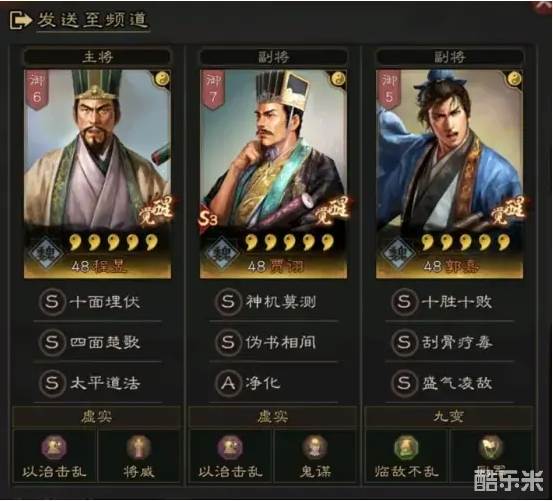Click the 郭嘉 general portrait
This screenshot has height=501, width=553.
pos(449,174)
